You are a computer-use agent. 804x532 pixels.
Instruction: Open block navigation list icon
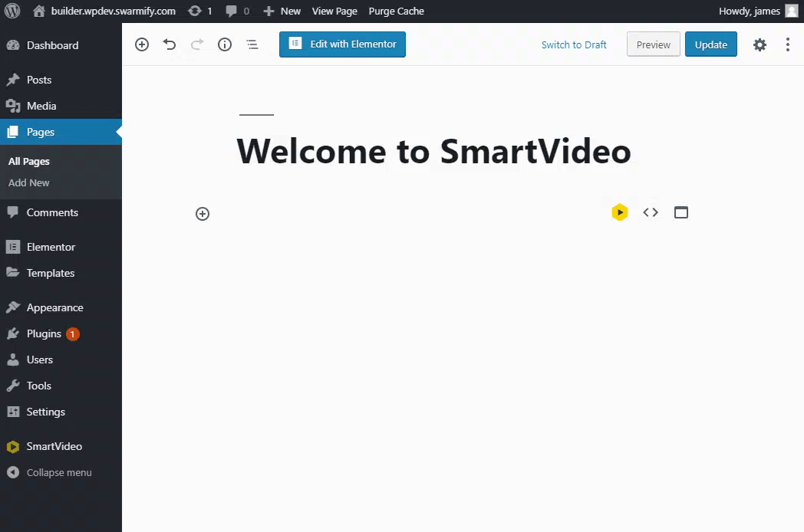[252, 44]
